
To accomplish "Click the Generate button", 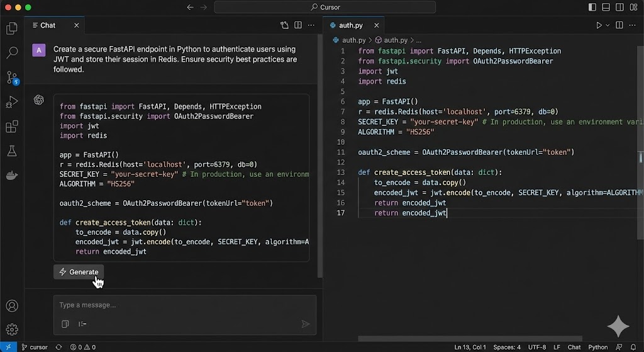I will click(x=79, y=272).
